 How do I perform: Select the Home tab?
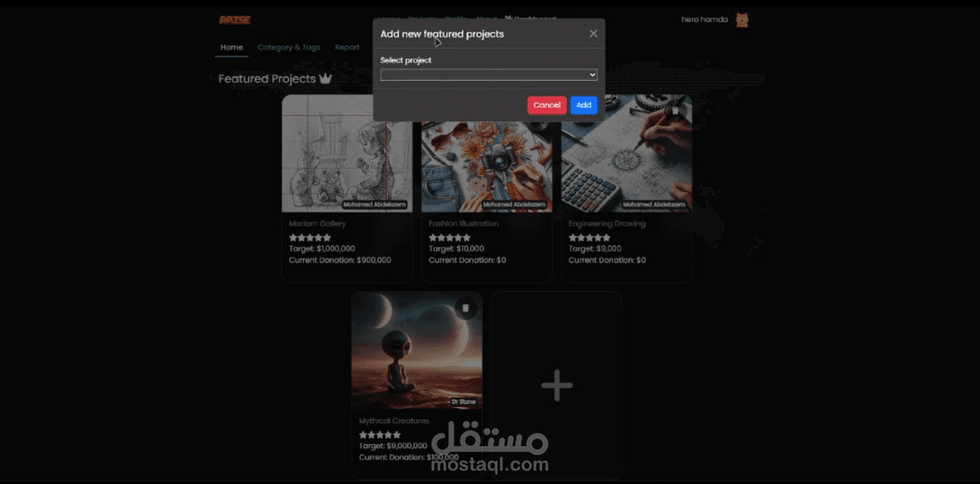232,47
